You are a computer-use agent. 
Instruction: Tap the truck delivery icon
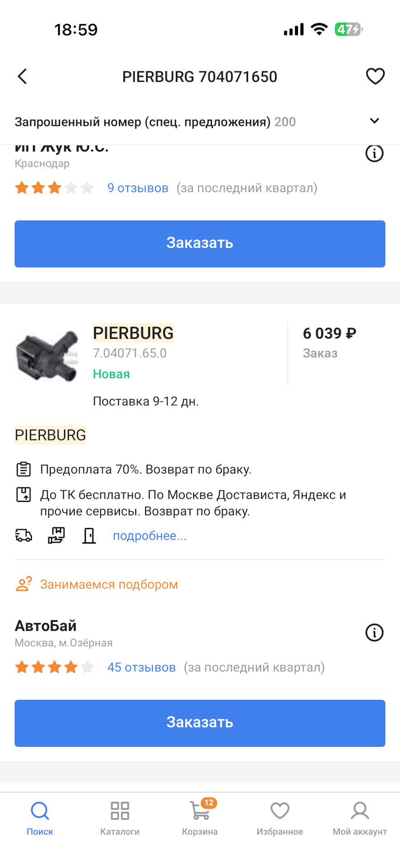coord(24,536)
